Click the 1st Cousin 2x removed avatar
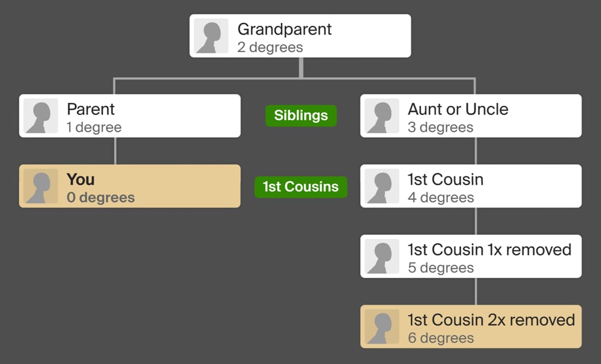Viewport: 601px width, 364px height. pos(382,327)
